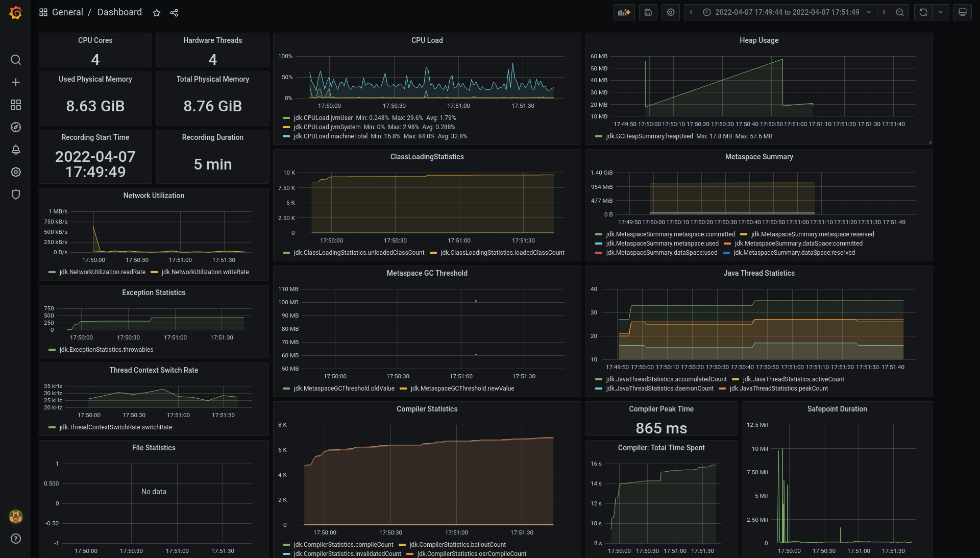Screen dimensions: 980x558
Task: Open dashboard settings gear in top toolbar
Action: coord(670,12)
